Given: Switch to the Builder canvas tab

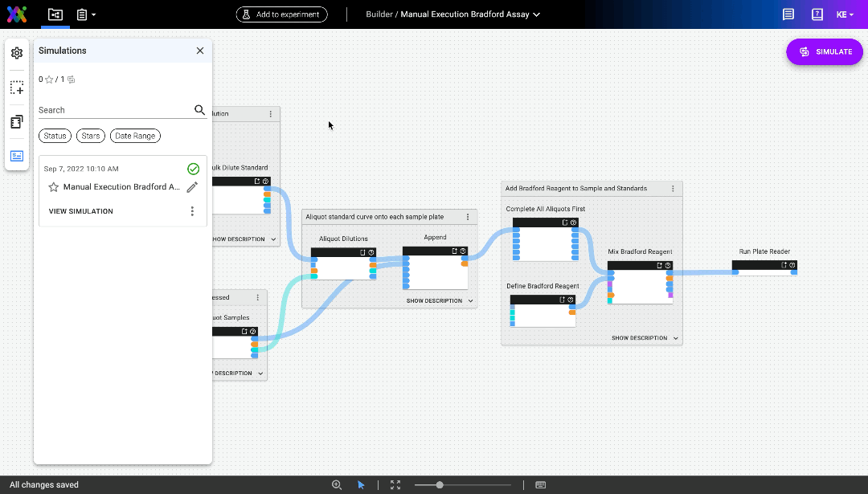Looking at the screenshot, I should pyautogui.click(x=55, y=14).
